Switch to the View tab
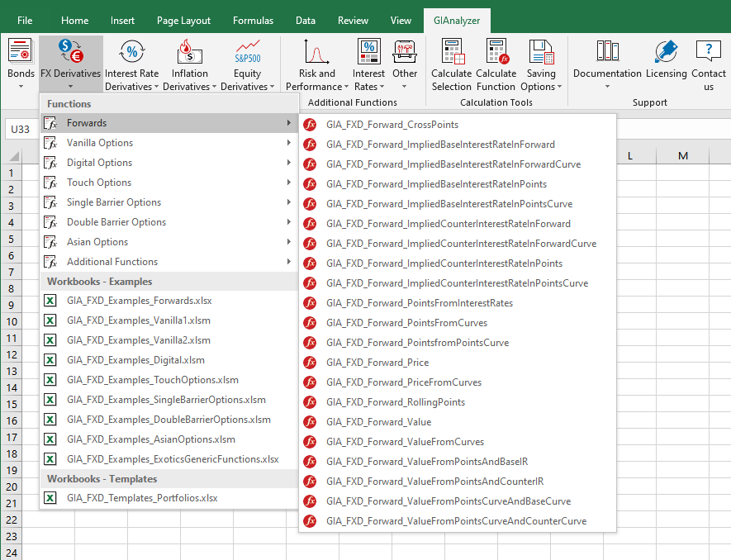Image resolution: width=731 pixels, height=560 pixels. tap(401, 21)
